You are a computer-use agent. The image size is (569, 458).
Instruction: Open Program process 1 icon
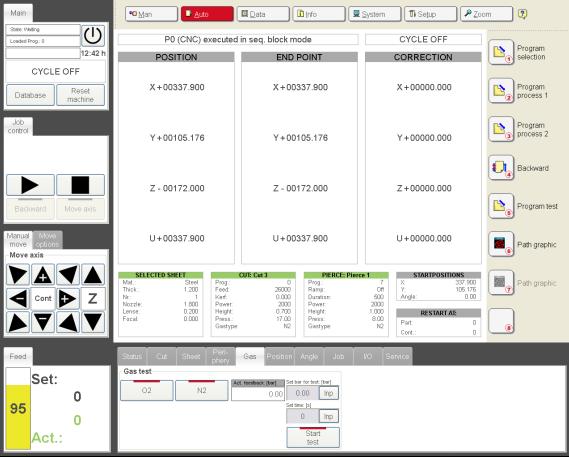501,91
